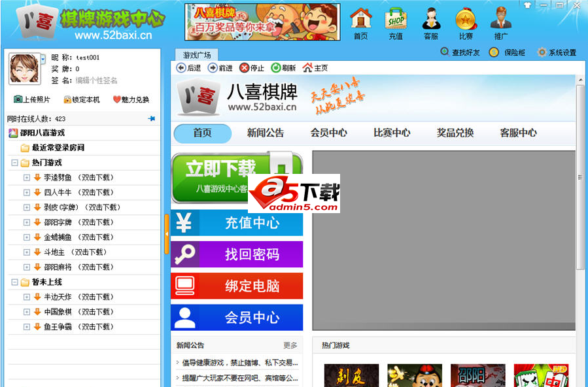Expand the 邵阳字牌 tree node

click(27, 222)
